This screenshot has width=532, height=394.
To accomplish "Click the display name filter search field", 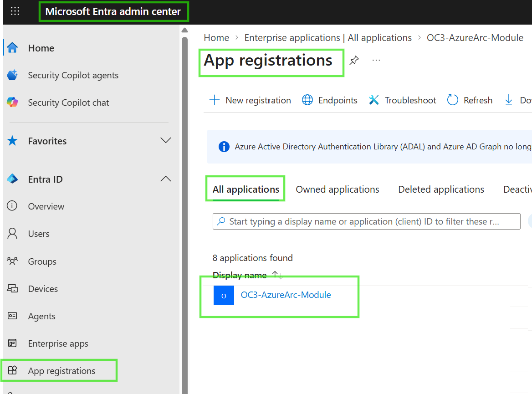I will click(366, 221).
